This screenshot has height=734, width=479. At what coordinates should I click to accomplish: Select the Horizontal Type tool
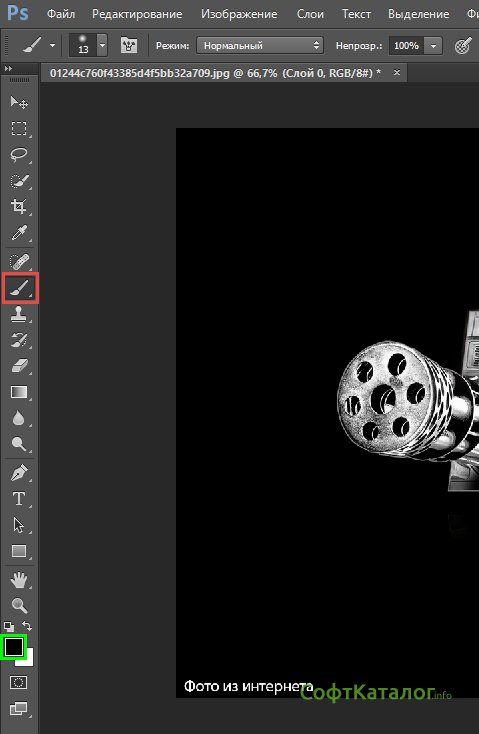[x=19, y=499]
